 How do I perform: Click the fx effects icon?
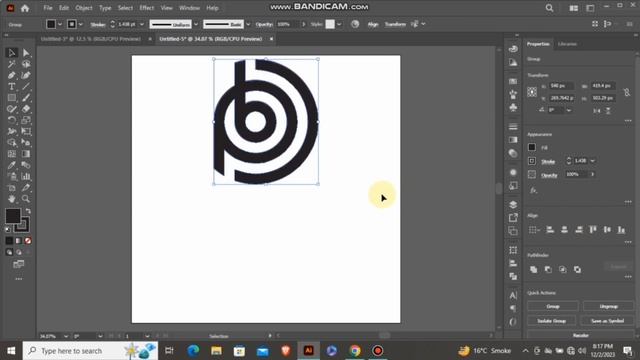tap(533, 191)
